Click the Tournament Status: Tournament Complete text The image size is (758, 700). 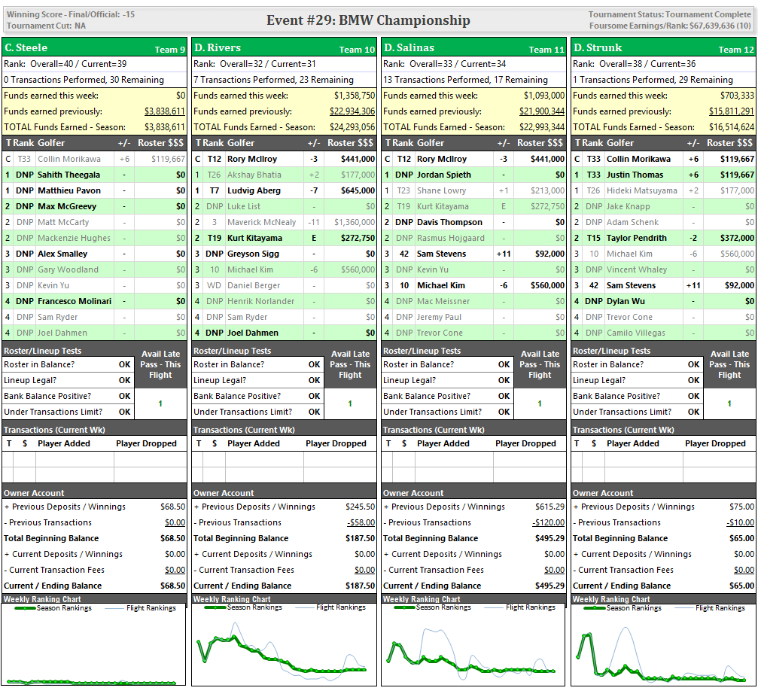[x=669, y=14]
